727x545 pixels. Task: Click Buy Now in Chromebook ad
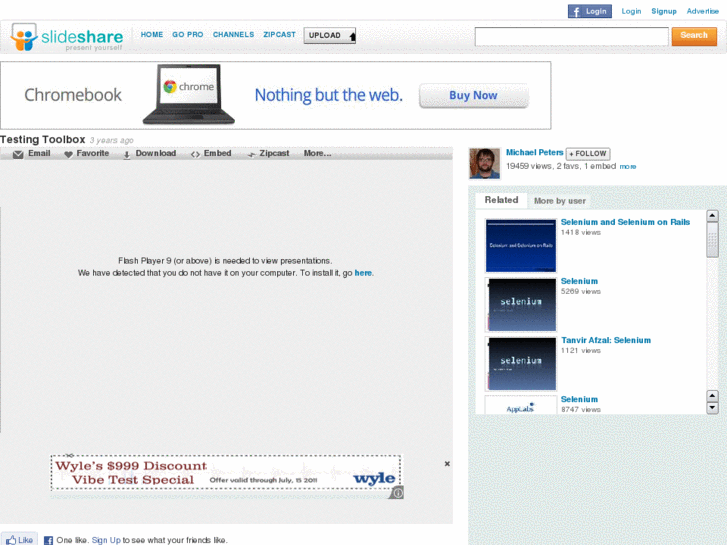click(x=473, y=96)
